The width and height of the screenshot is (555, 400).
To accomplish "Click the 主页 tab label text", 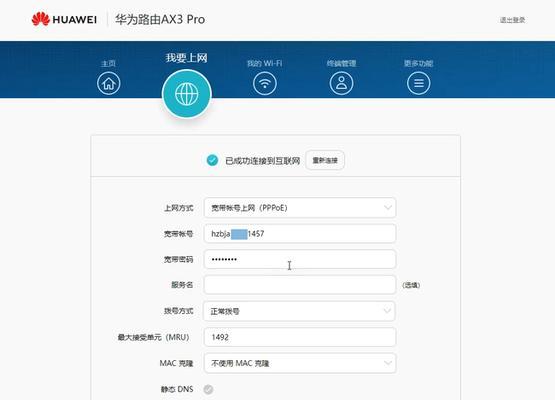I will (x=108, y=63).
